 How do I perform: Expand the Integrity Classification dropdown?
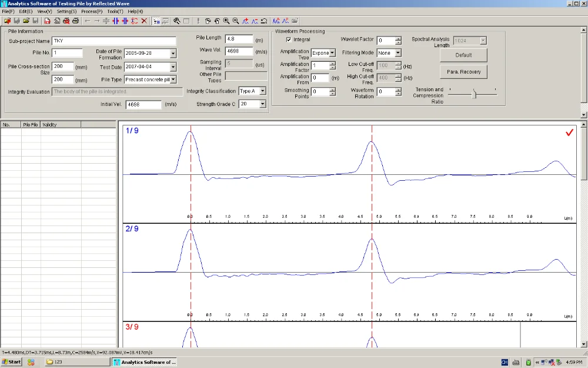pos(263,91)
